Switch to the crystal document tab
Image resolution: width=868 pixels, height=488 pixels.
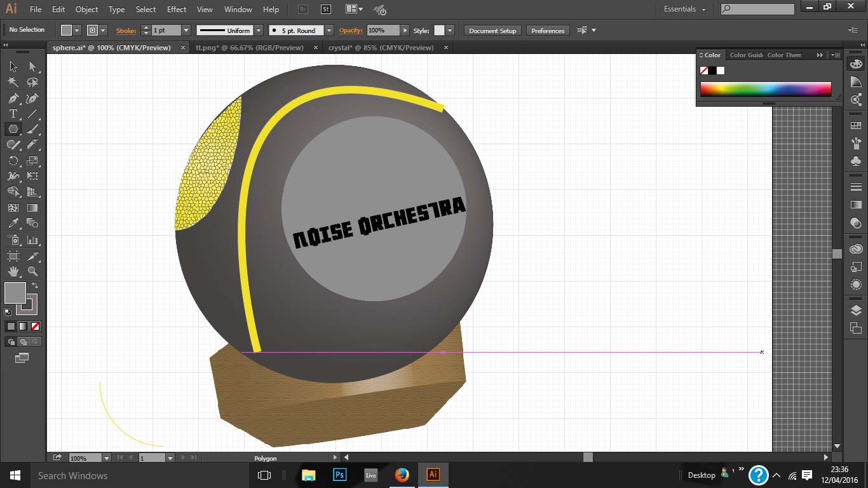pos(381,48)
